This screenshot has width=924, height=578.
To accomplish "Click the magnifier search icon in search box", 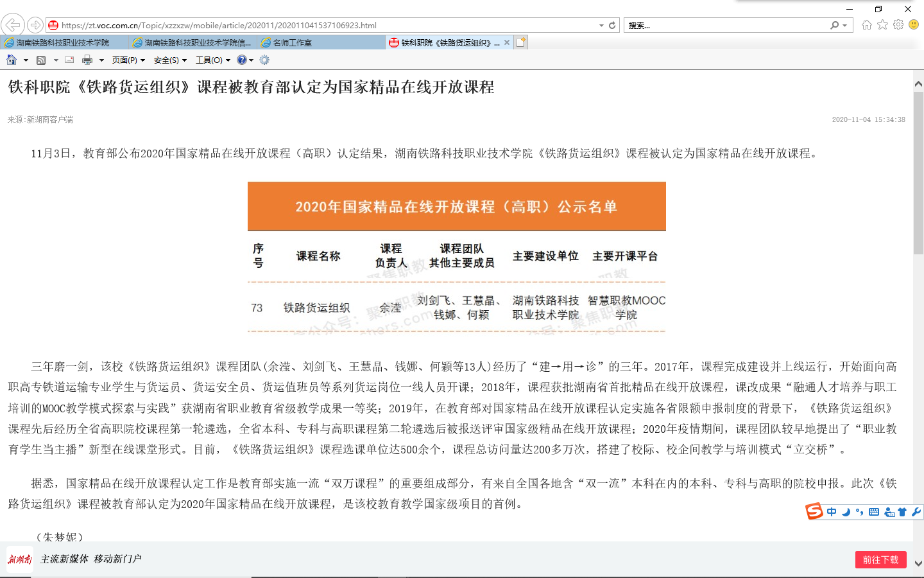I will tap(834, 25).
